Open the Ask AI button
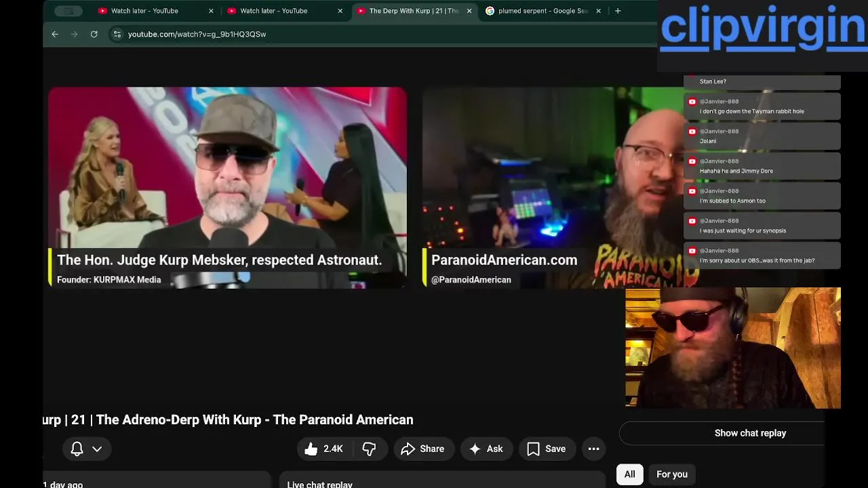 [x=486, y=449]
